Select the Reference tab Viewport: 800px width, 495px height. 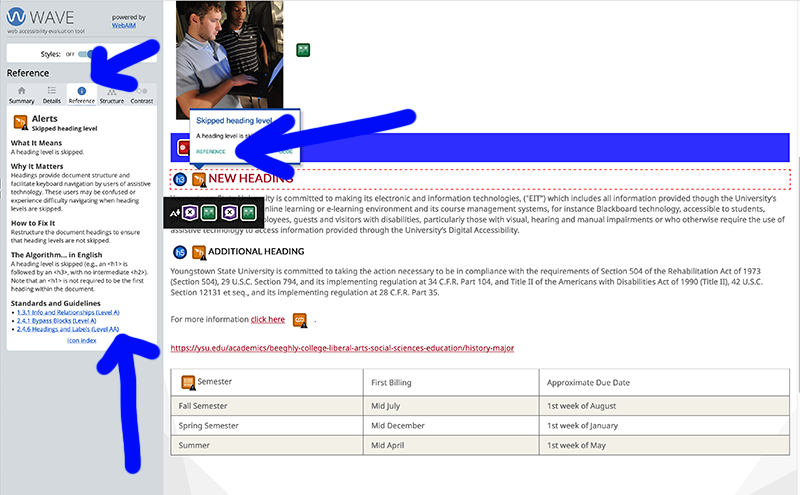coord(82,94)
